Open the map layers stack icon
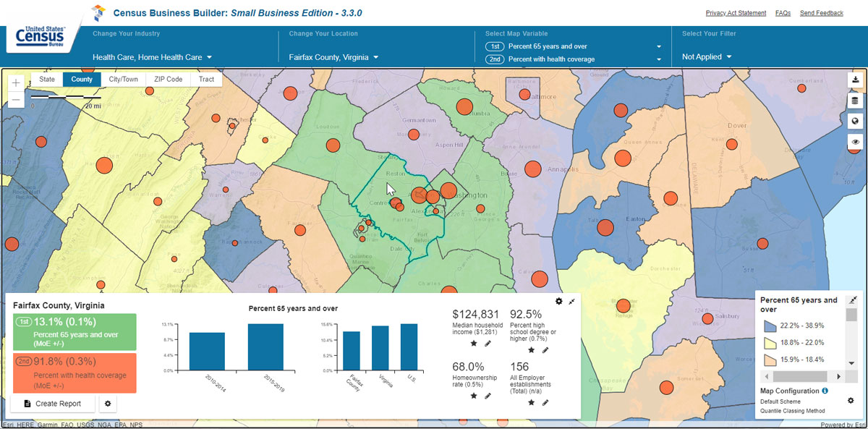Screen dimensions: 868x429 tap(856, 101)
